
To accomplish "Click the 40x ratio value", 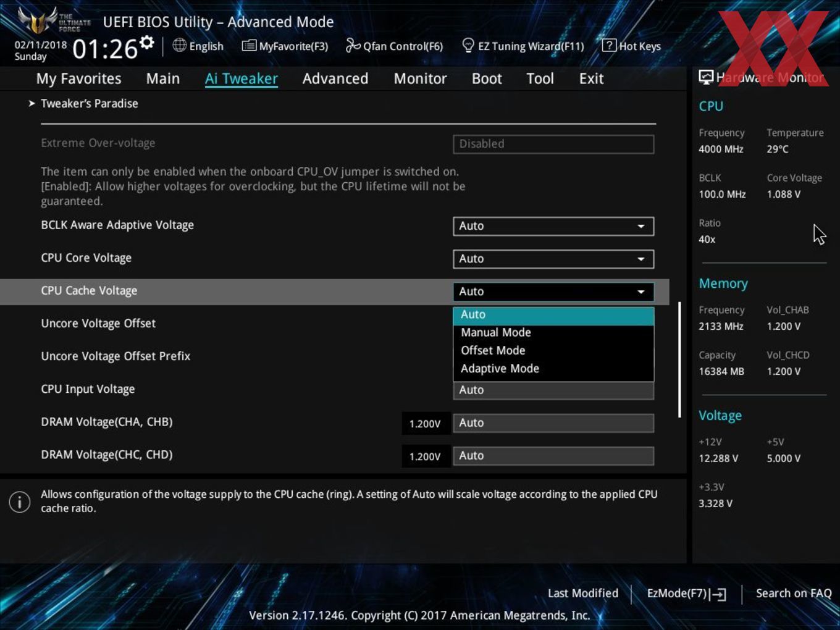I will pos(707,240).
